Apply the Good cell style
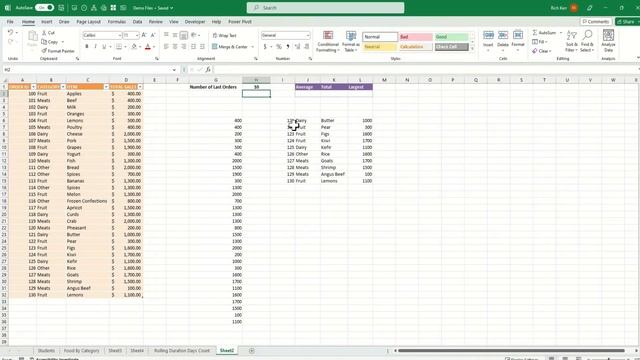Viewport: 640px width, 360px height. 451,37
